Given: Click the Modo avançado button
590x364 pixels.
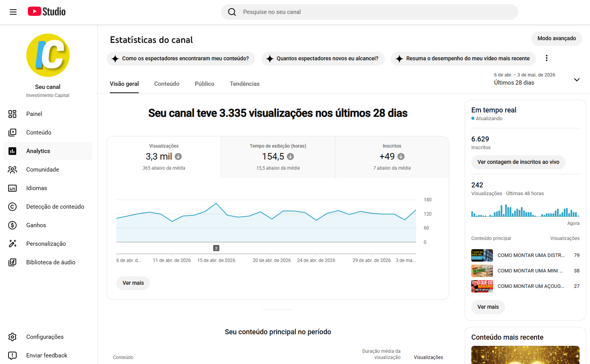Looking at the screenshot, I should [557, 38].
